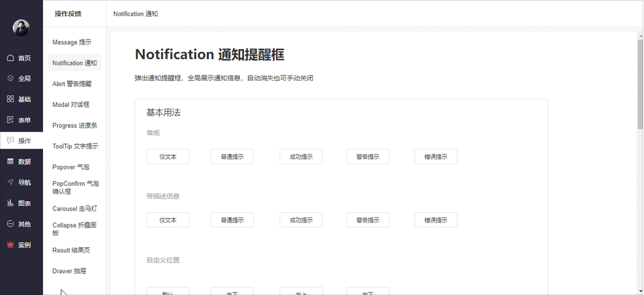This screenshot has width=644, height=295.
Task: Click 普通提示 button under 常规
Action: [x=232, y=156]
